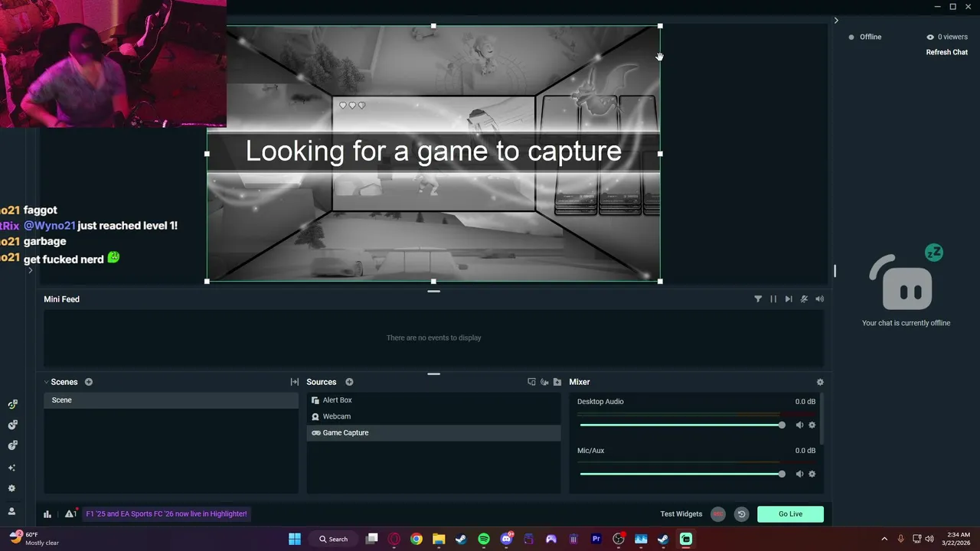Click the top-right resize handle of Game Capture
This screenshot has height=551, width=980.
pos(660,26)
